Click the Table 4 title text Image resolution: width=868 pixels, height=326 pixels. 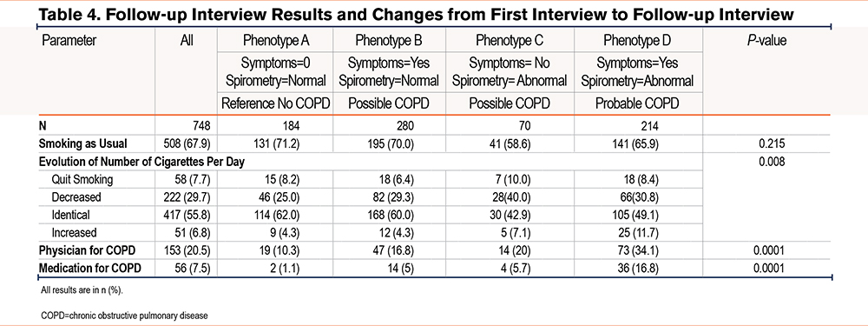[x=417, y=15]
